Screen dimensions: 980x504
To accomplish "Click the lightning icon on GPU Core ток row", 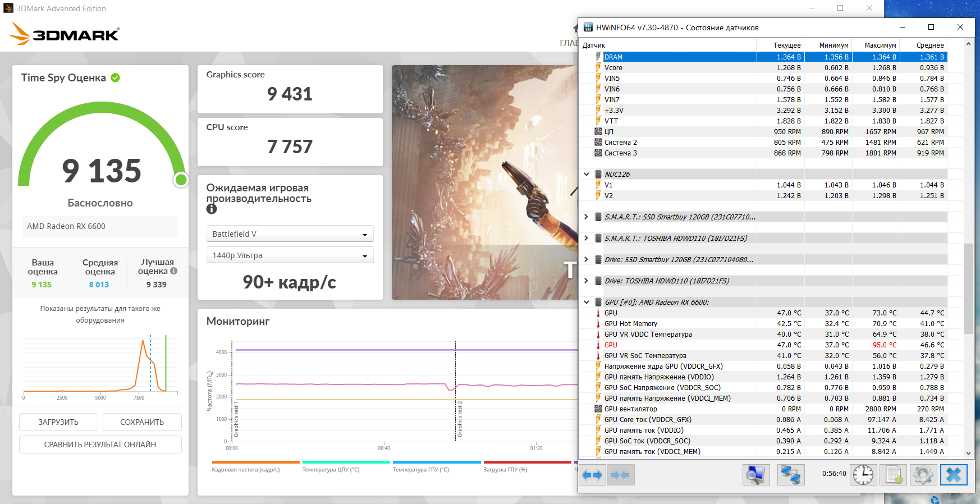I will [598, 419].
